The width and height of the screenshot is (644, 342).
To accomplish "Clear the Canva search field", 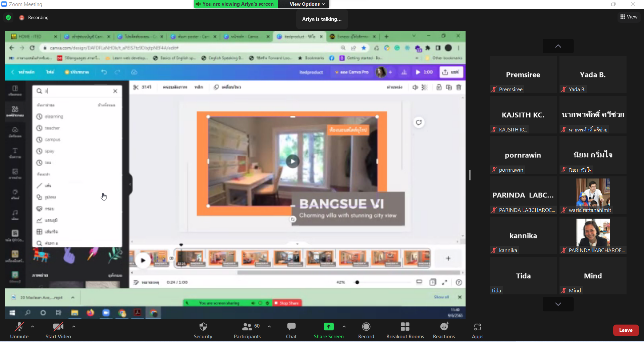I will [115, 91].
